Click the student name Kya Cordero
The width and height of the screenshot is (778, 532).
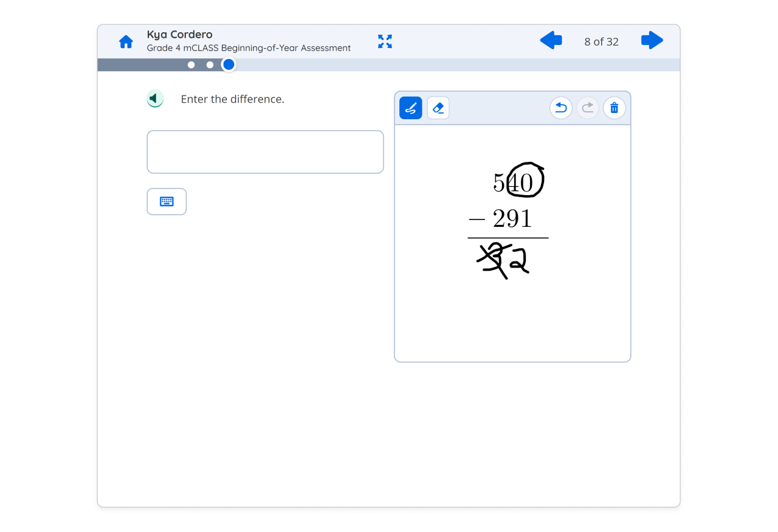tap(179, 34)
